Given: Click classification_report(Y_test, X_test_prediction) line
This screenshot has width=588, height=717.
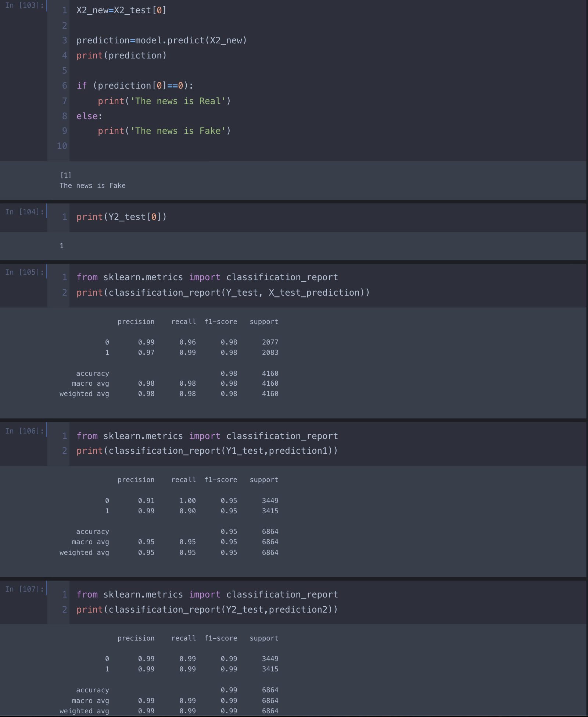Looking at the screenshot, I should click(223, 293).
